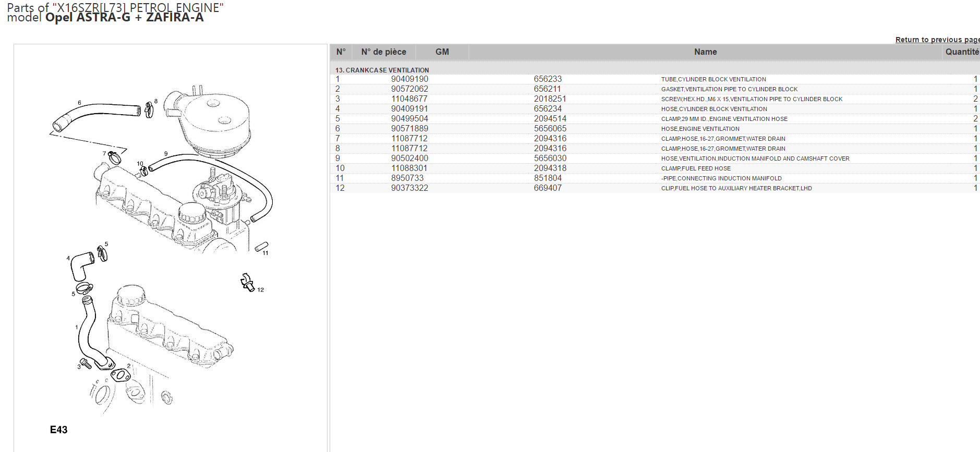This screenshot has width=980, height=452.
Task: Click the clip labeled 12 in diagram
Action: (247, 282)
